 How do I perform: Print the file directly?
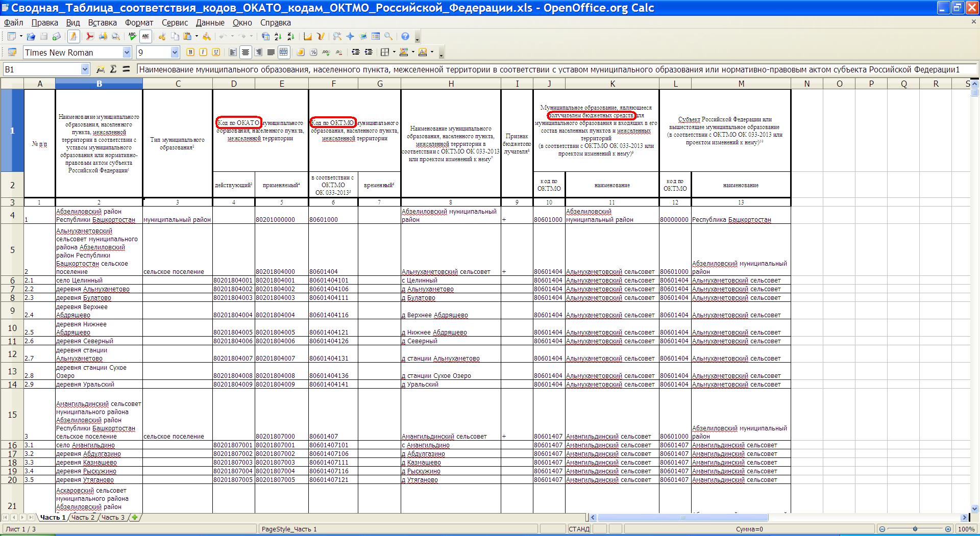point(103,36)
